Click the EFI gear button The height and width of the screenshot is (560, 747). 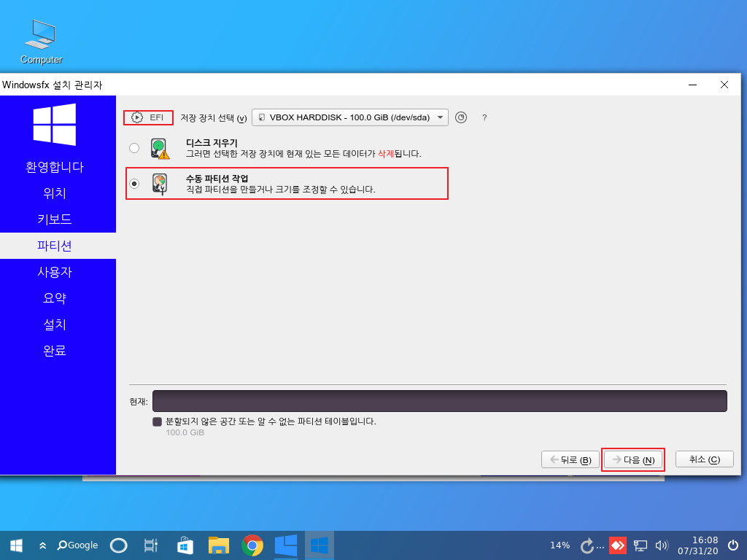click(x=148, y=117)
